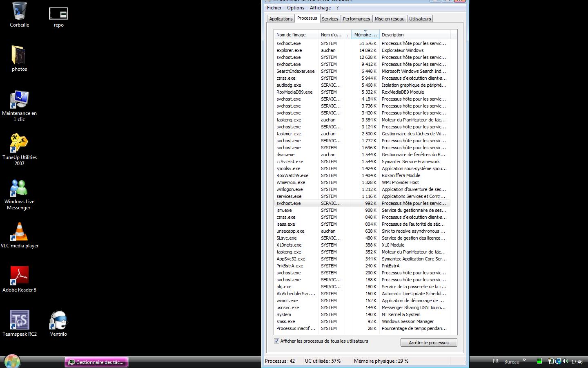Viewport: 588px width, 368px height.
Task: Select the winlogon.exe process row
Action: [362, 189]
